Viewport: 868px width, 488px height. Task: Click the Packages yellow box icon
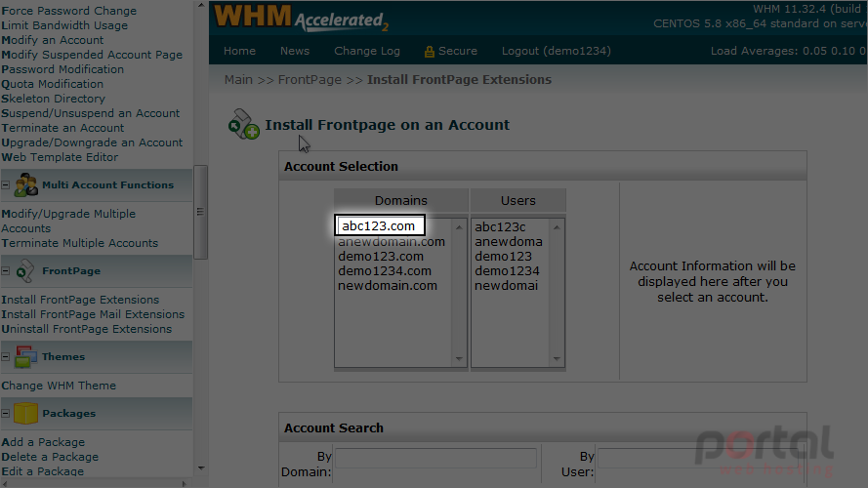(25, 413)
